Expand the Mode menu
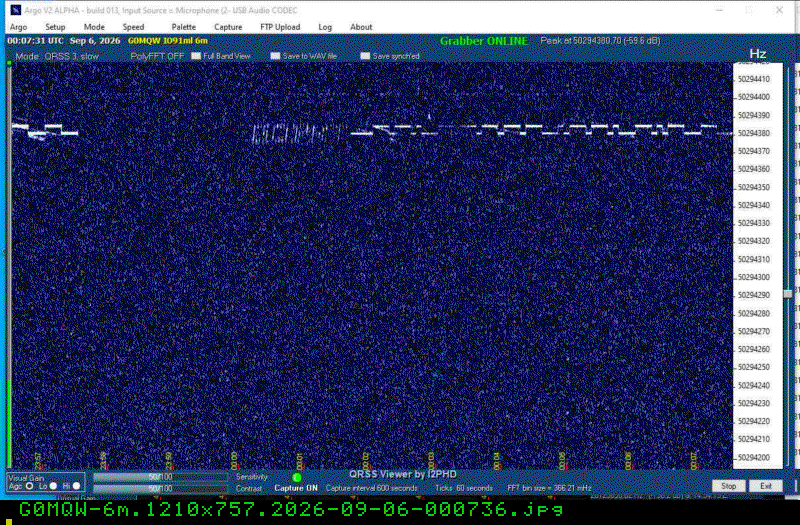This screenshot has height=525, width=800. [94, 27]
